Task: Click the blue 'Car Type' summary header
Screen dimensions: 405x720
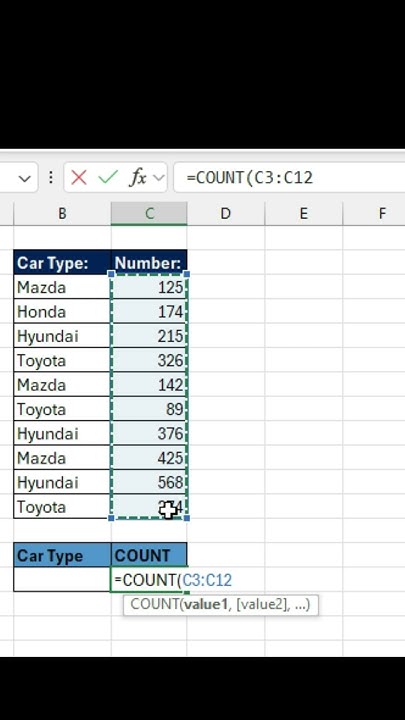Action: 62,556
